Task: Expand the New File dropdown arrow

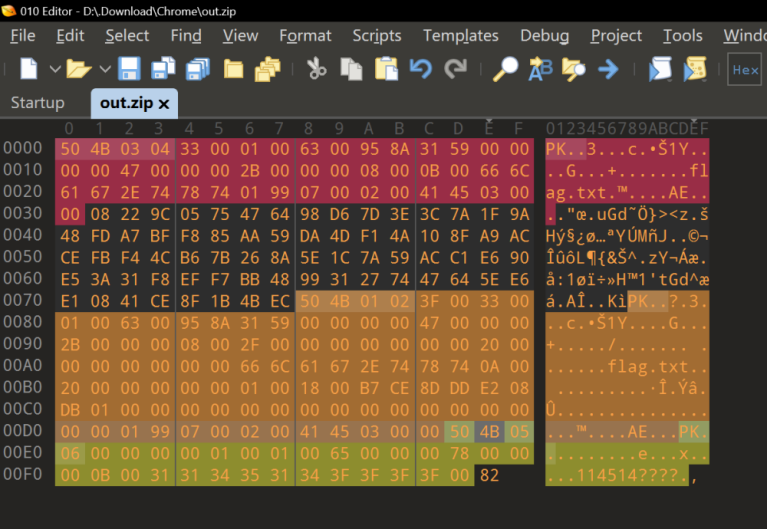Action: click(x=55, y=70)
